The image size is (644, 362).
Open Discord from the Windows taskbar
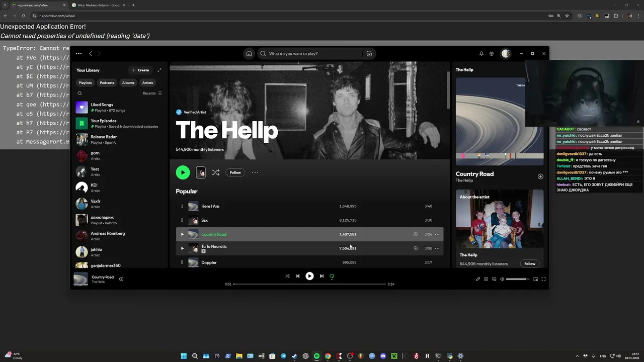point(383,356)
